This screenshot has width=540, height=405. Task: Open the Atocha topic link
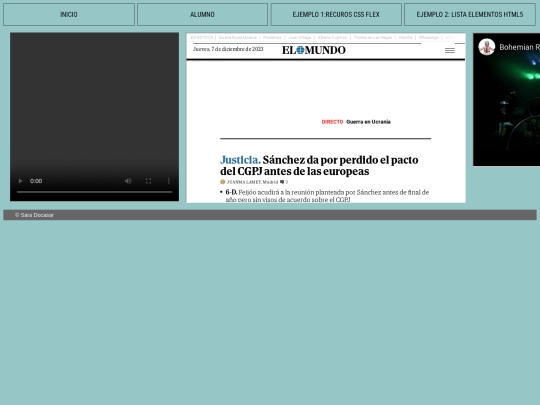point(405,37)
